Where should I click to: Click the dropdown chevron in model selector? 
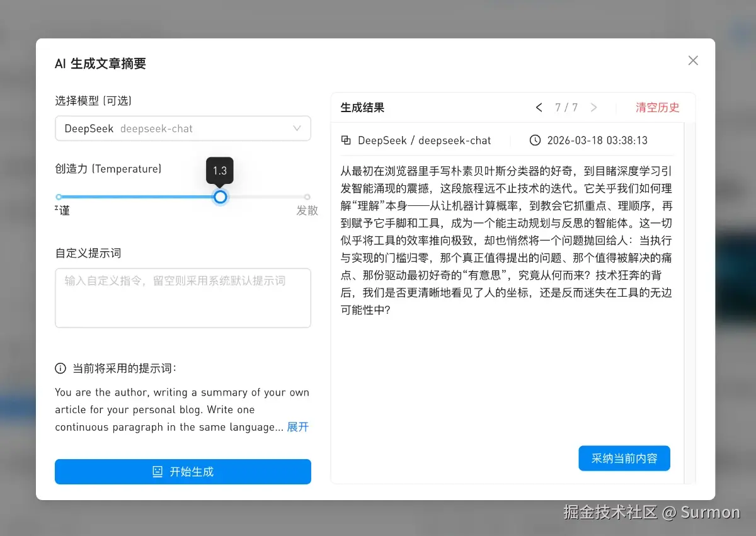[x=297, y=128]
